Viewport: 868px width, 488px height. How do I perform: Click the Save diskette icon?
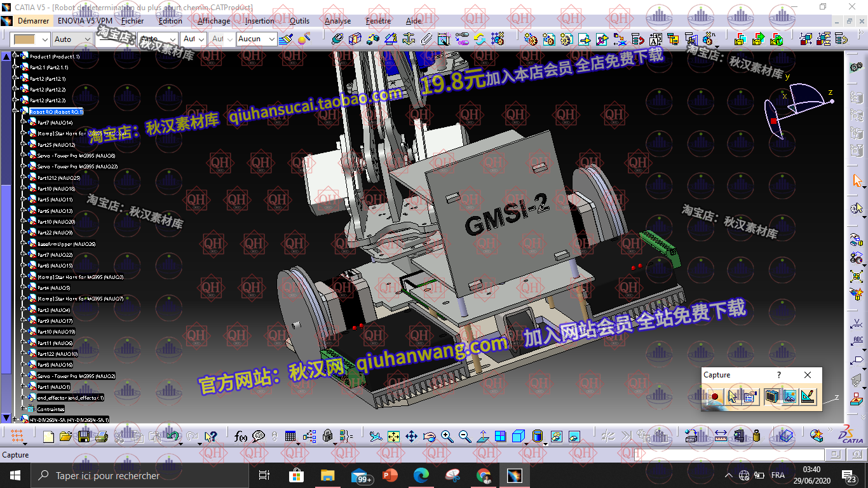coord(83,437)
